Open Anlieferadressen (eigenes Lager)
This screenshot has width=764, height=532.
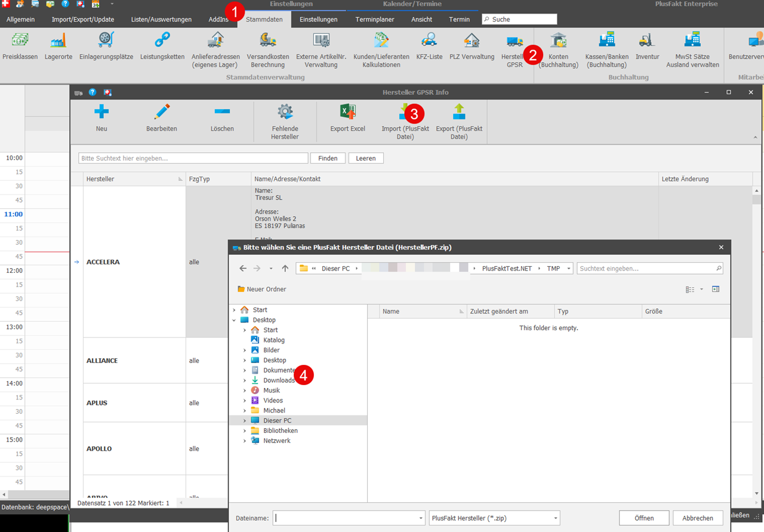tap(215, 50)
